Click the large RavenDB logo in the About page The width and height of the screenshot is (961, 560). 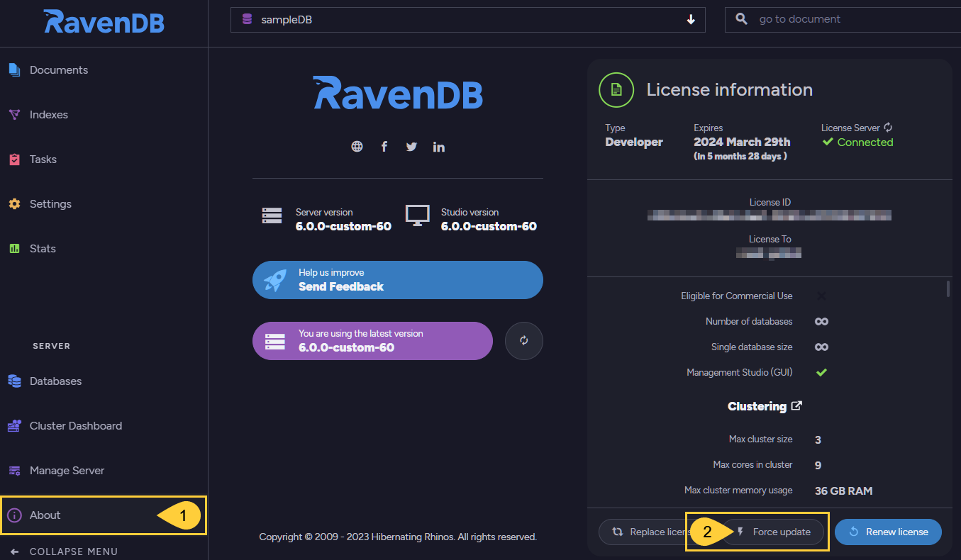click(x=398, y=93)
